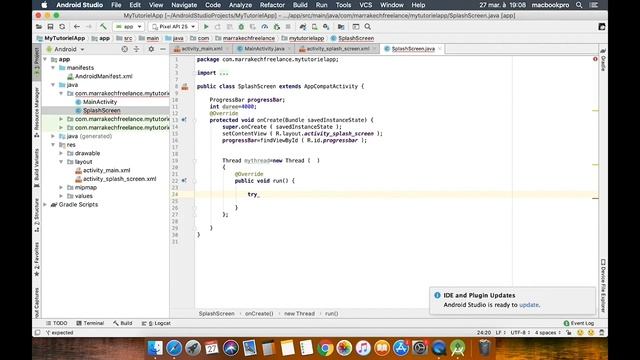Toggle the Project tool window side tab

pyautogui.click(x=37, y=62)
